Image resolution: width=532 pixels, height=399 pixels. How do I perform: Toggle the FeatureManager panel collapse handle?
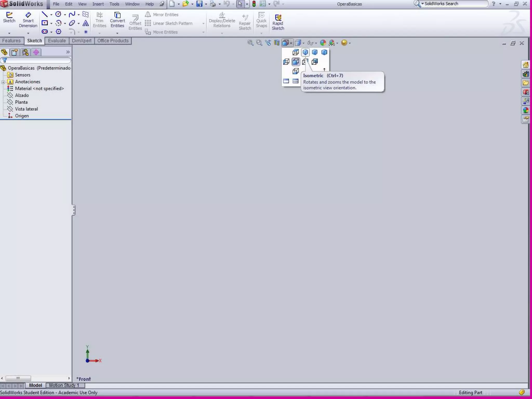[x=74, y=210]
